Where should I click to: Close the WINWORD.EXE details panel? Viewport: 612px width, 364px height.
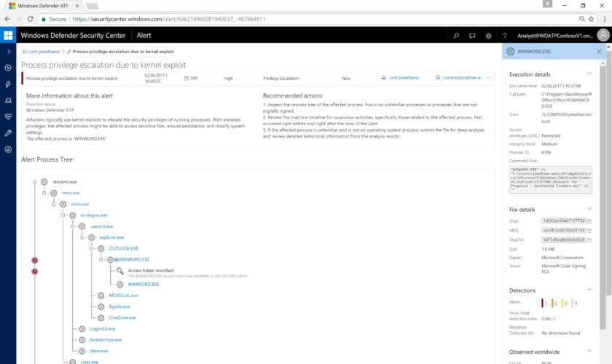click(599, 52)
